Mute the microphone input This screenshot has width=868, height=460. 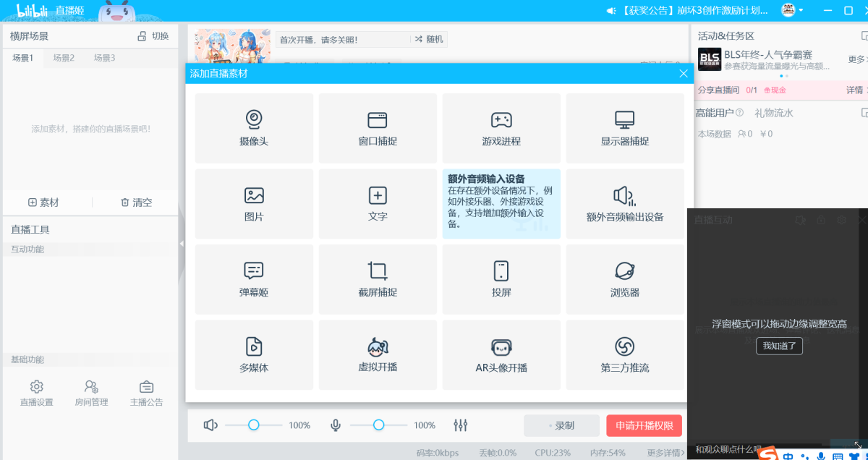pos(335,425)
